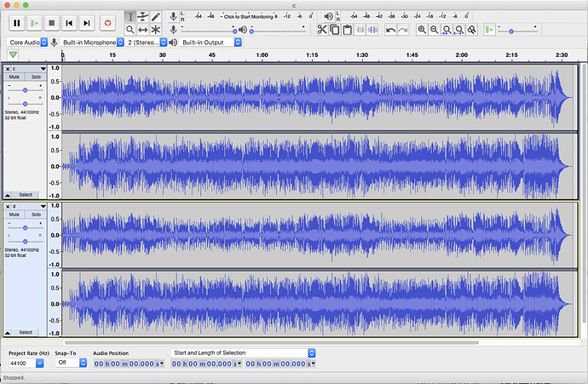Image resolution: width=588 pixels, height=384 pixels.
Task: Click to start monitoring in record meter
Action: point(250,16)
